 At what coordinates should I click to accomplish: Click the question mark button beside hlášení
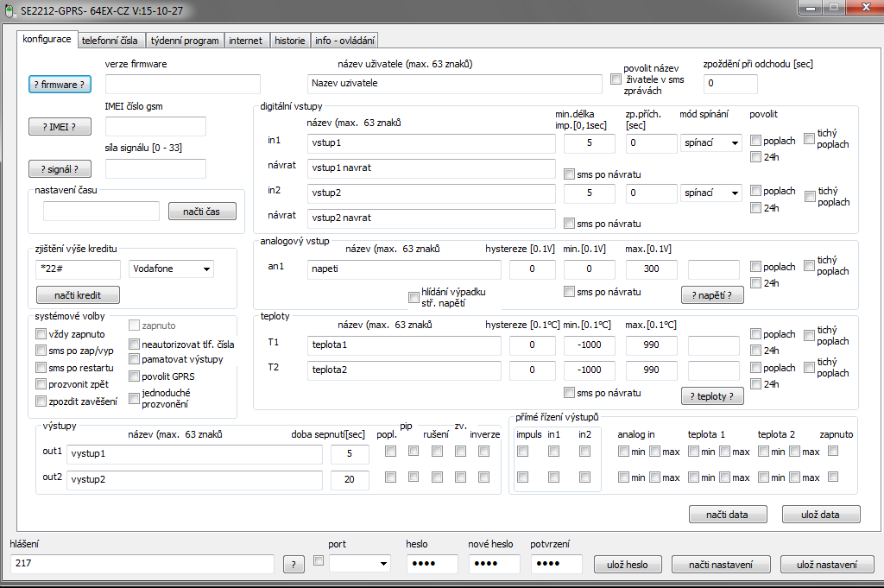294,565
